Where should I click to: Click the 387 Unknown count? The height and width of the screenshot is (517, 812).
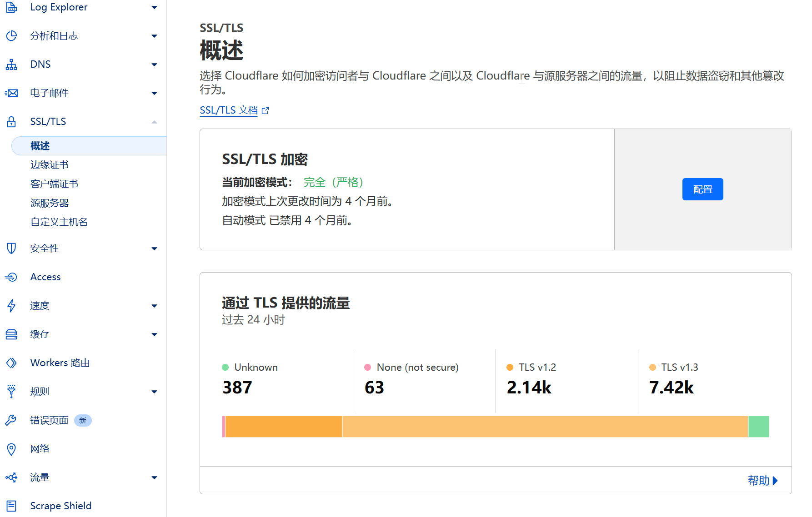click(x=237, y=388)
